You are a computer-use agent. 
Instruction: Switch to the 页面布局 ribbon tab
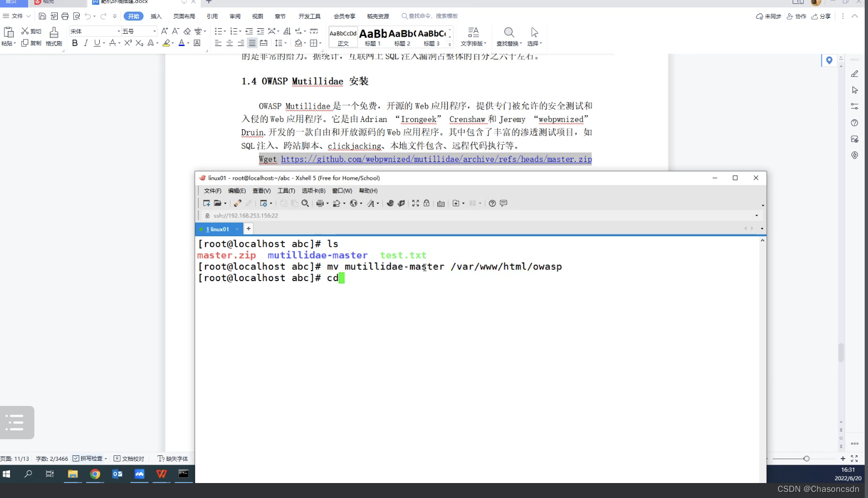click(x=184, y=16)
